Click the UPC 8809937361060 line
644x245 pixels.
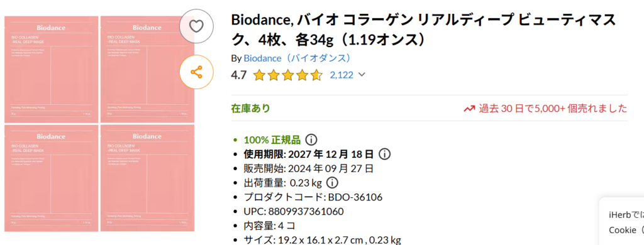coord(294,212)
